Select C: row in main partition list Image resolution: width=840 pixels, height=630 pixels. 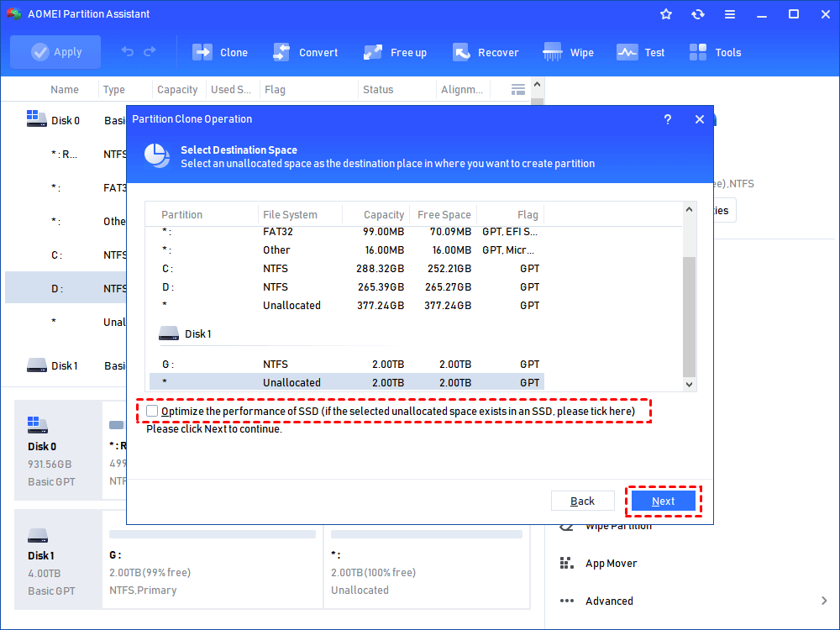click(66, 255)
